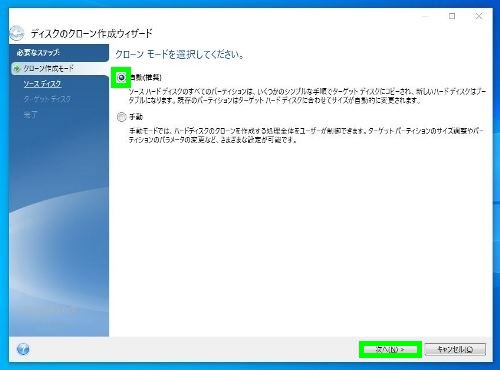This screenshot has height=370, width=500.
Task: Click the 必要なステップ: sidebar header
Action: 38,53
